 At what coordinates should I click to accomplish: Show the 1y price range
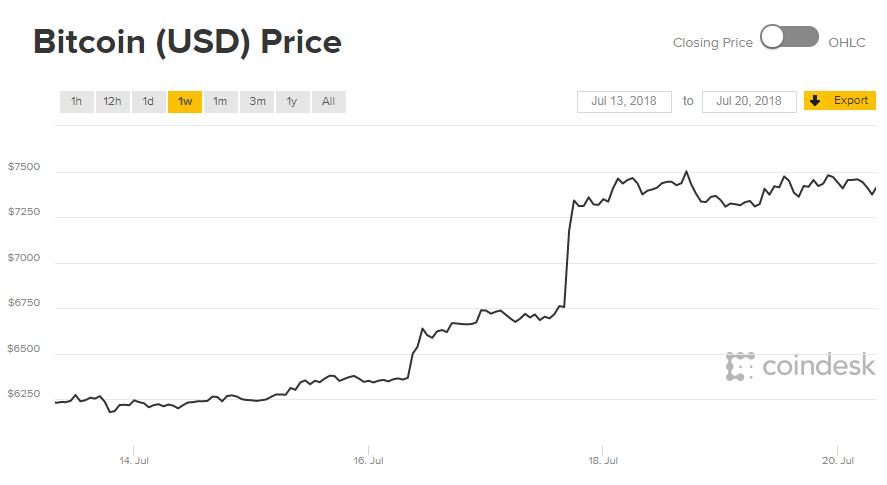pyautogui.click(x=292, y=101)
